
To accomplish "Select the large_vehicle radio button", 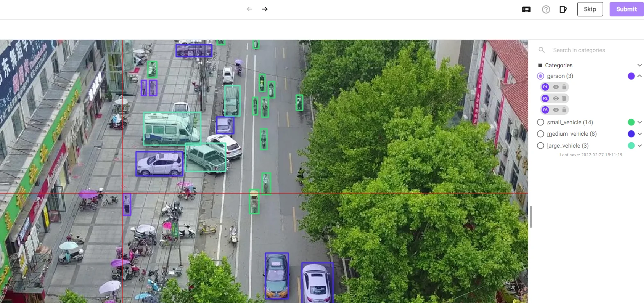I will (541, 146).
